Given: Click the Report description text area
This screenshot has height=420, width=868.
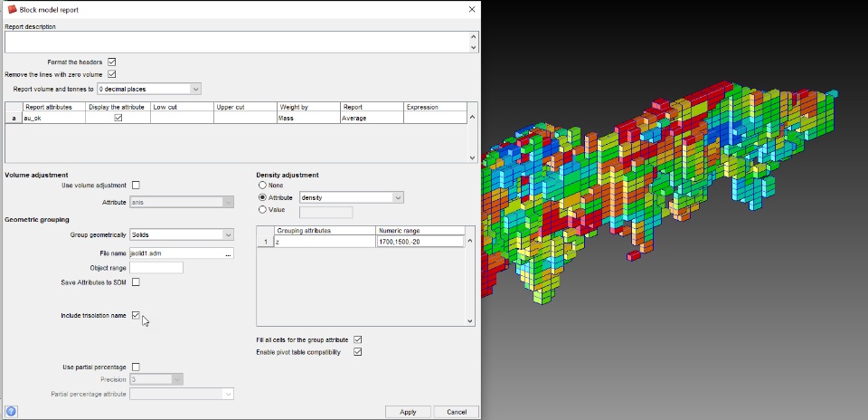Looking at the screenshot, I should click(x=236, y=43).
